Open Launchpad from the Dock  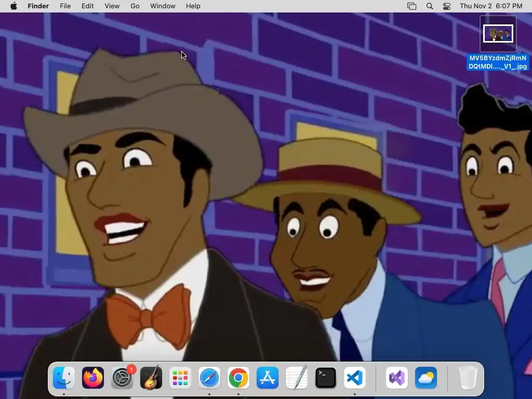tap(180, 378)
